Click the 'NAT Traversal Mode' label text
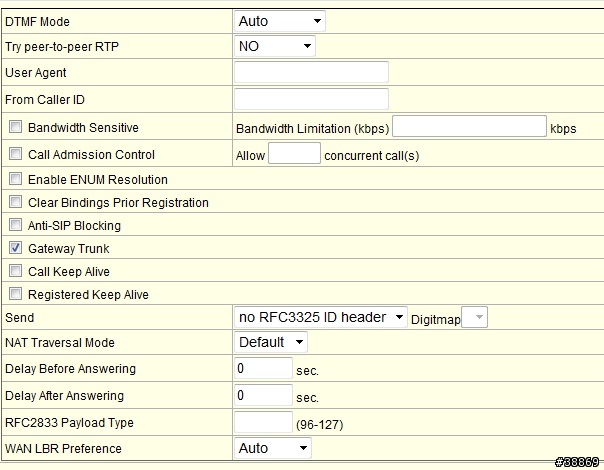 (x=60, y=342)
